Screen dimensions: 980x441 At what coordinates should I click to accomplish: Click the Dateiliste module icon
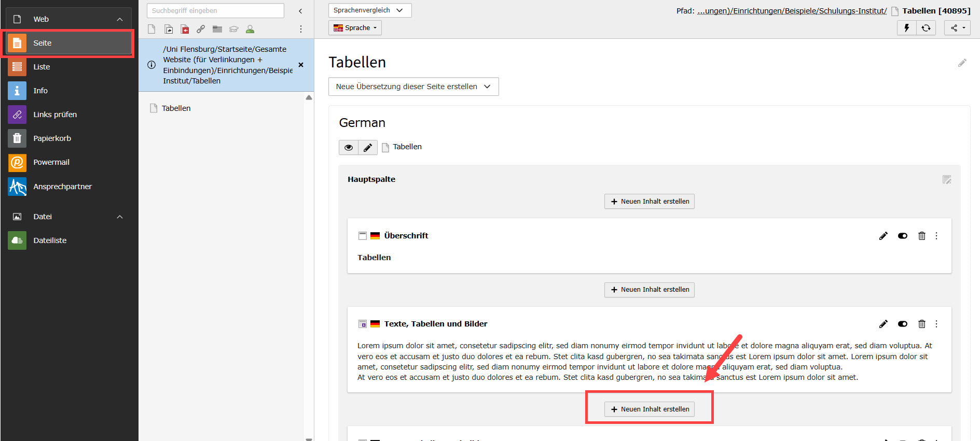click(x=17, y=240)
